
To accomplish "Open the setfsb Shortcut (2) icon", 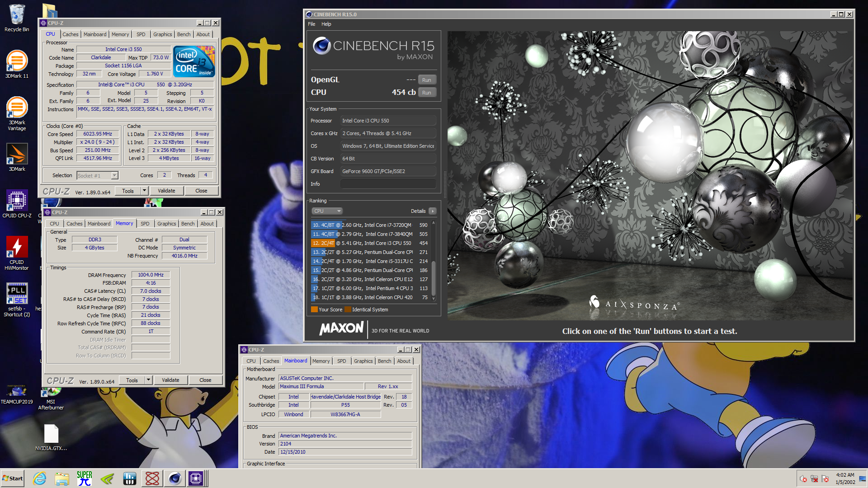I will click(17, 300).
